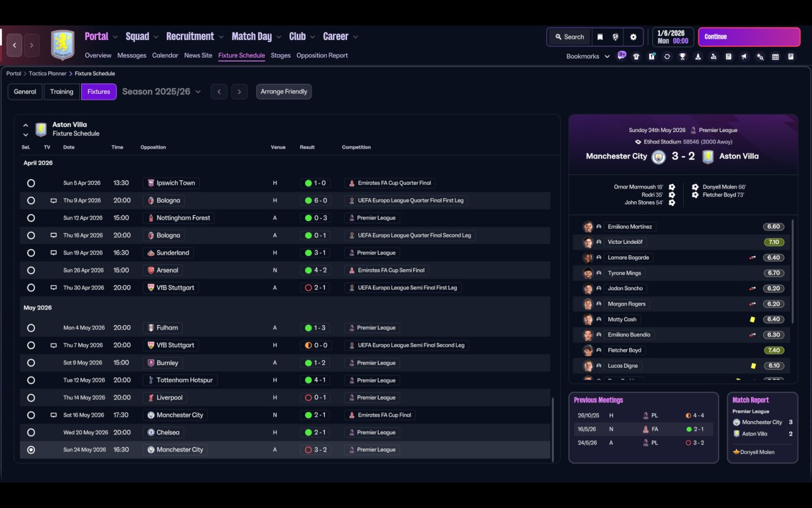Click TV icon on FA Cup Final row
Image resolution: width=812 pixels, height=508 pixels.
pos(54,415)
